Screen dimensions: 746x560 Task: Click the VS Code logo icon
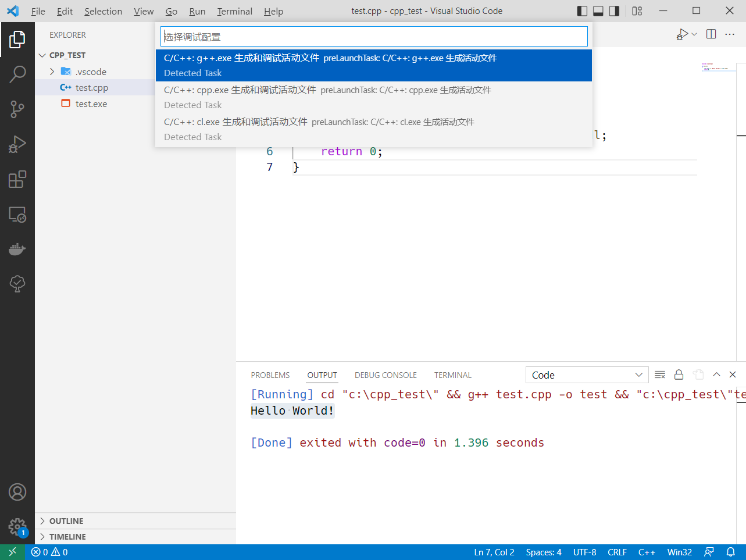(13, 11)
